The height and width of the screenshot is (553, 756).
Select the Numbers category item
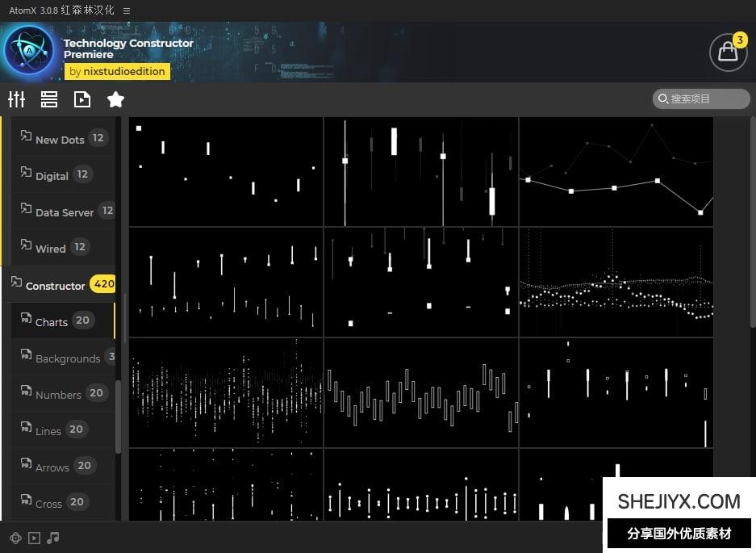[x=58, y=394]
